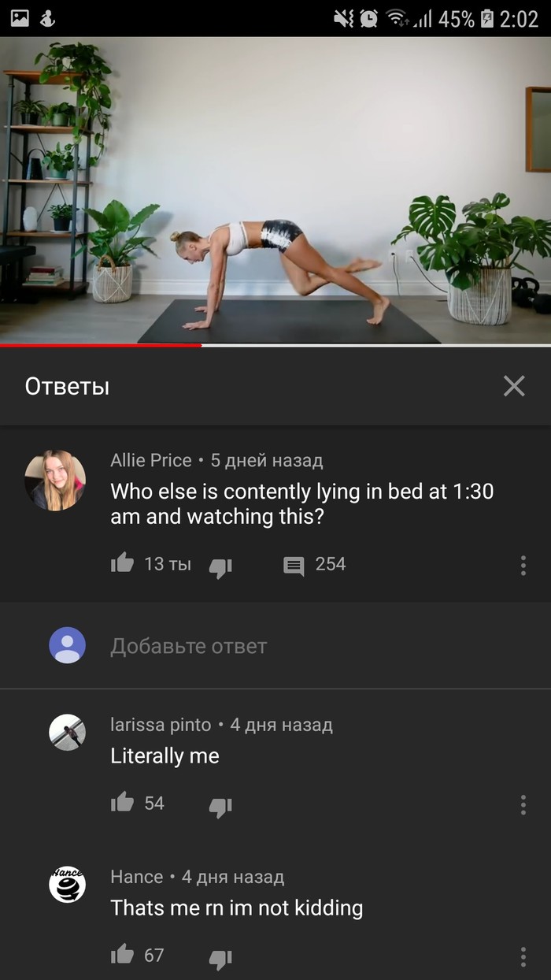Open overflow menu for Hance's reply
551x980 pixels.
click(x=523, y=956)
